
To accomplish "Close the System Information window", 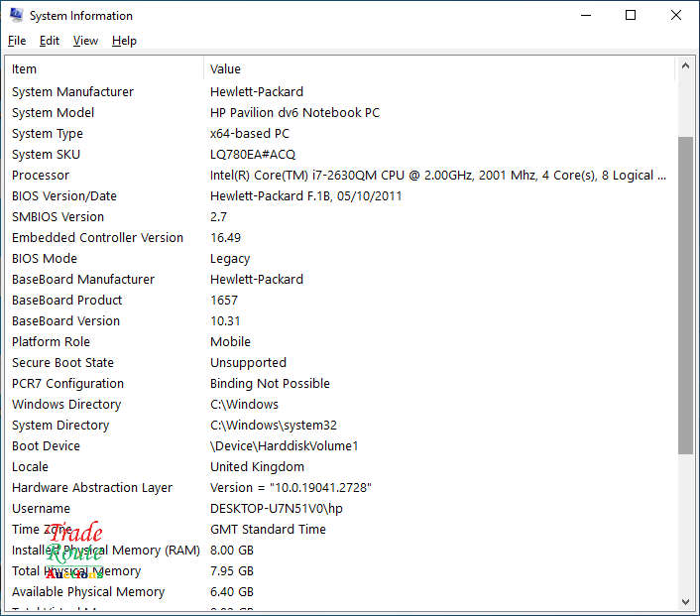I will [x=676, y=15].
